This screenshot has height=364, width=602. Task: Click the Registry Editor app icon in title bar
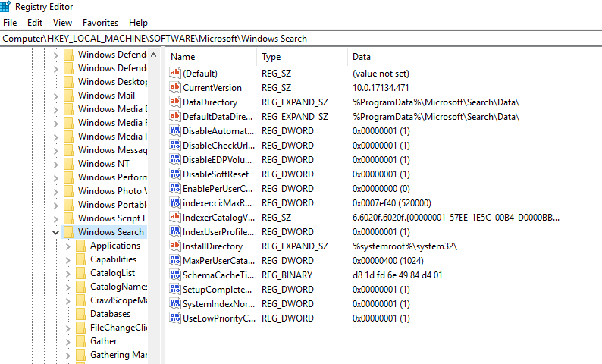coord(5,7)
